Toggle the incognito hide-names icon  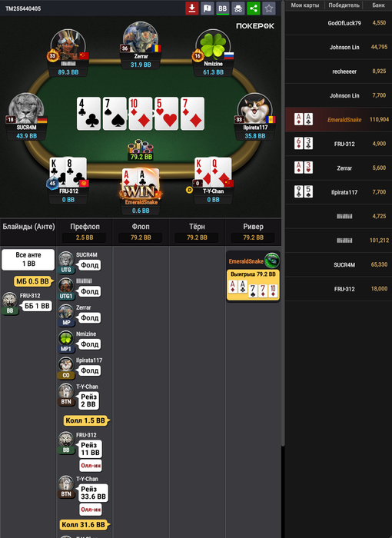[x=238, y=8]
